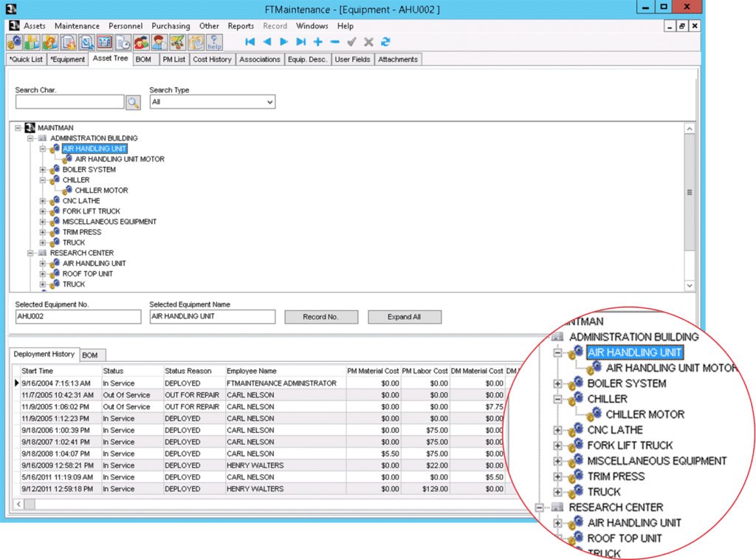Image resolution: width=756 pixels, height=560 pixels.
Task: Expand the BOILER SYSTEM node
Action: (x=43, y=170)
